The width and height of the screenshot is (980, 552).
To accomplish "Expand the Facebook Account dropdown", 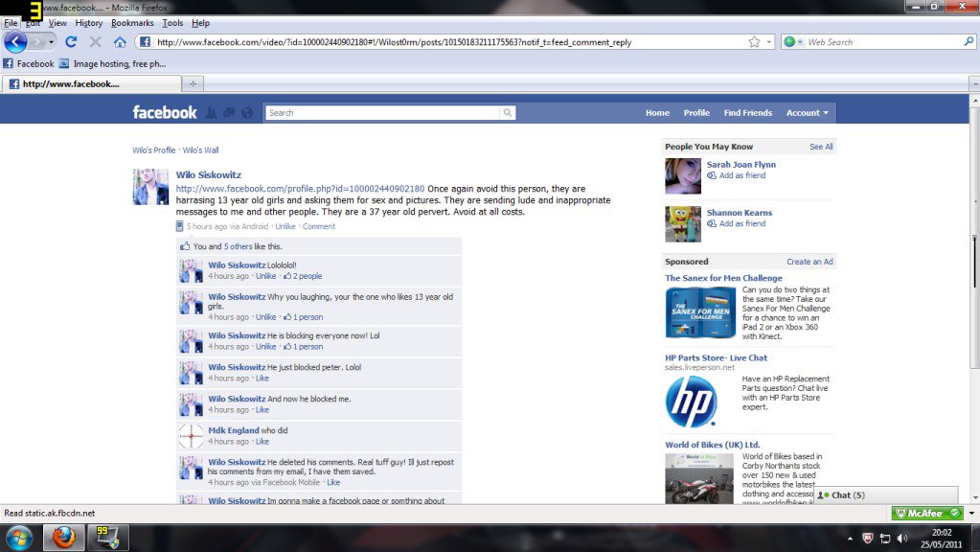I will tap(807, 113).
